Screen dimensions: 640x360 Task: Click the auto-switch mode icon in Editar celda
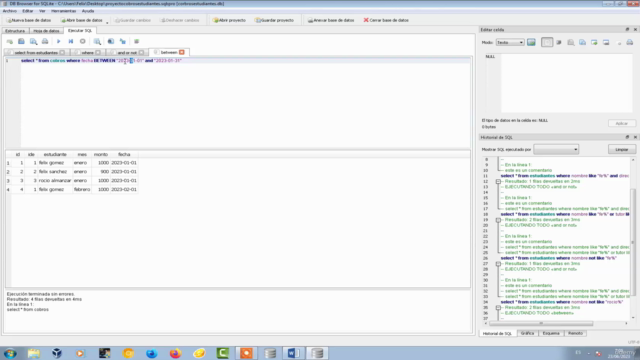pyautogui.click(x=531, y=42)
